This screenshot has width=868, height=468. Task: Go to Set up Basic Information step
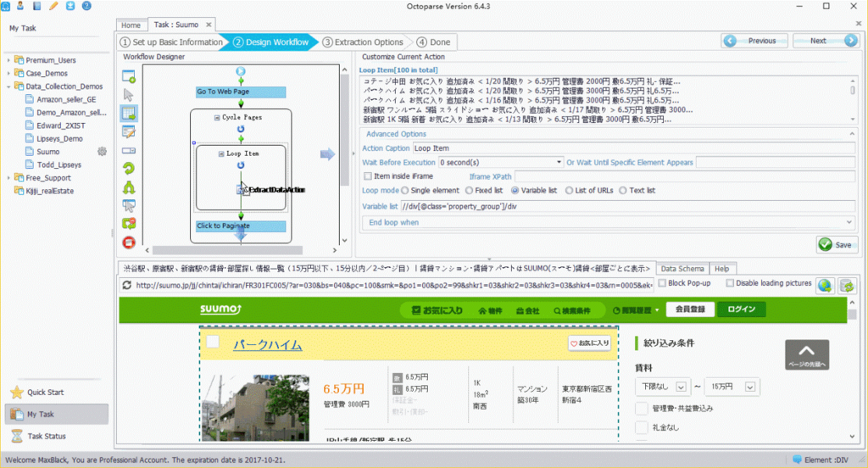(x=171, y=42)
